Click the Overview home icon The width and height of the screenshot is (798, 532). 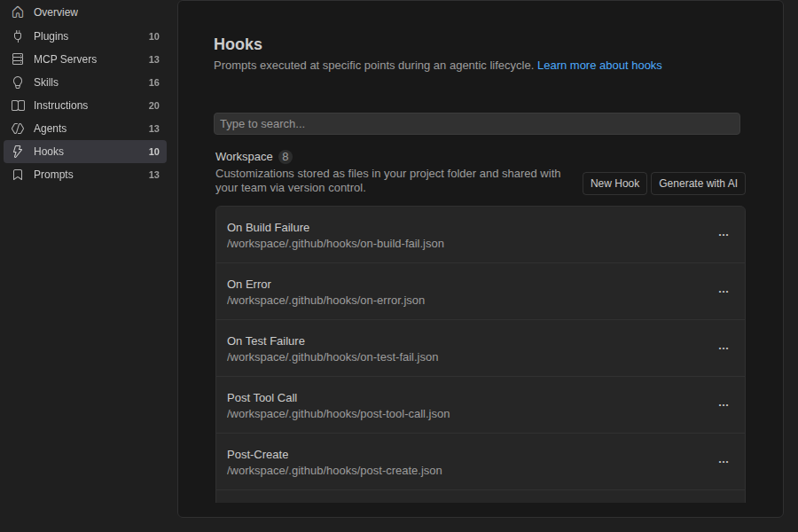tap(18, 12)
